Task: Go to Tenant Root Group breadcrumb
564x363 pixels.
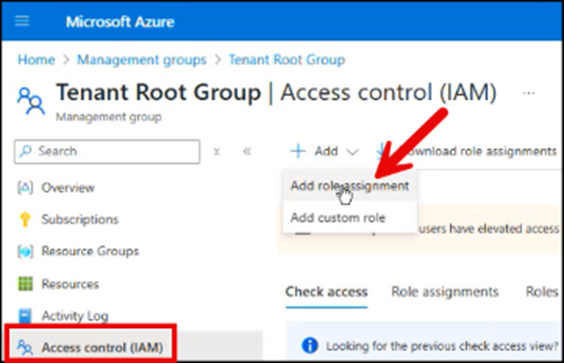Action: (x=287, y=60)
